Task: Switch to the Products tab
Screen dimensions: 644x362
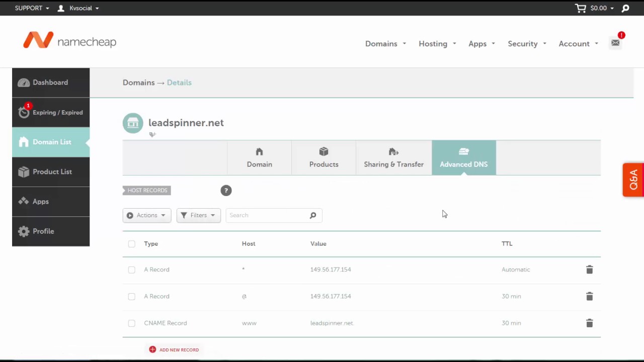Action: coord(324,158)
